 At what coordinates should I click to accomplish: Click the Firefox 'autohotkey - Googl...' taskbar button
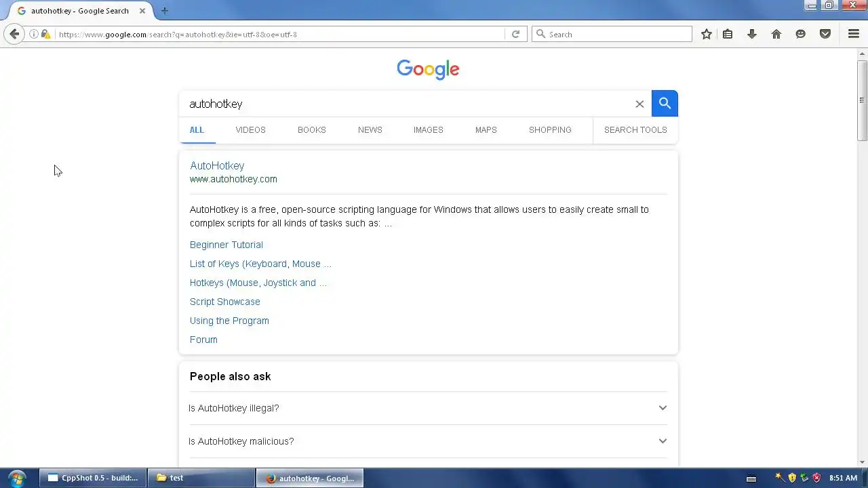(x=310, y=478)
